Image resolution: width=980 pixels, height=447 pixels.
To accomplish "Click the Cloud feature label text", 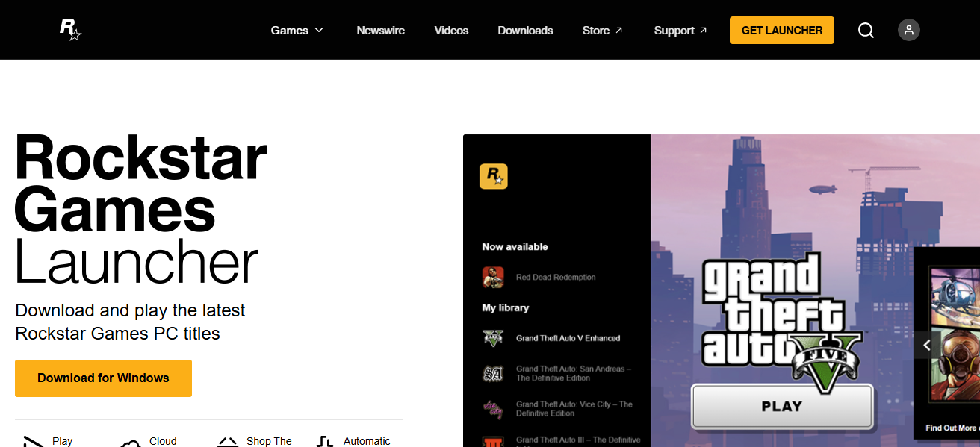I will (163, 441).
